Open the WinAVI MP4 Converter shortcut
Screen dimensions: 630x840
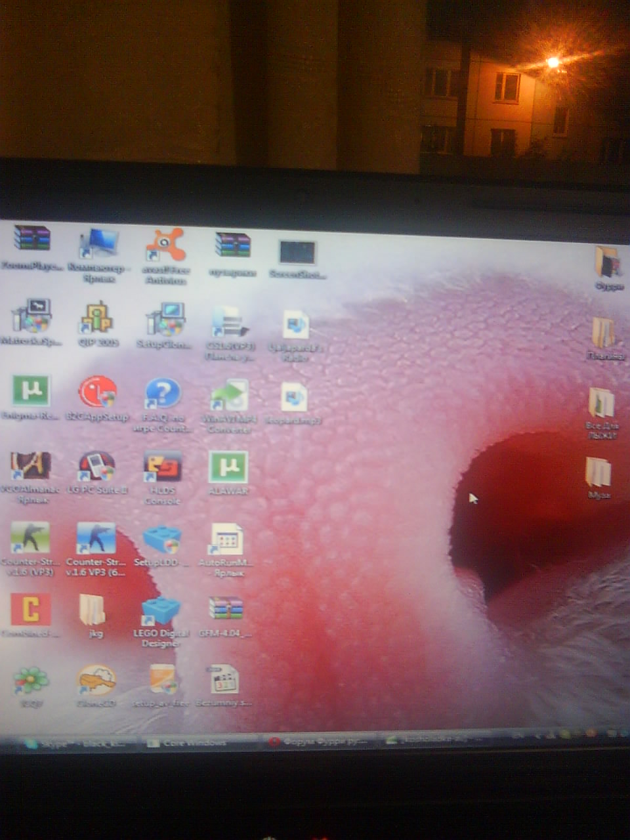pyautogui.click(x=229, y=396)
